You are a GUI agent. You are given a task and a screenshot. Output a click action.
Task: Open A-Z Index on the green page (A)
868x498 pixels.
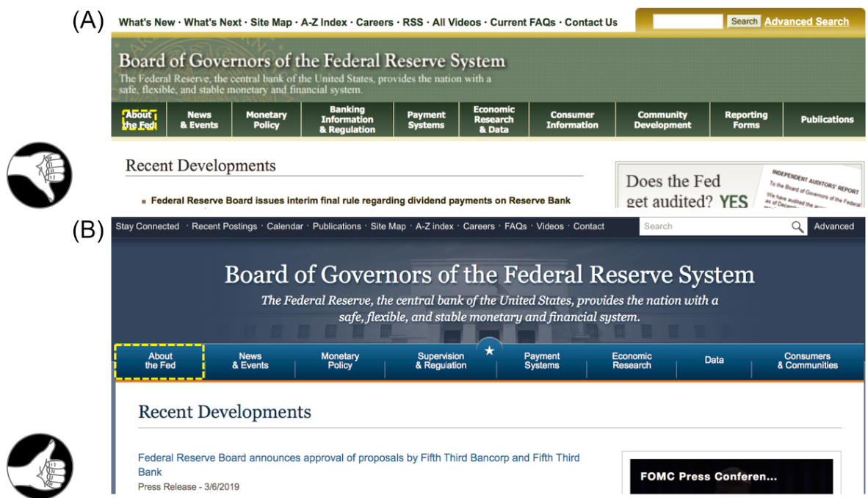pos(324,23)
